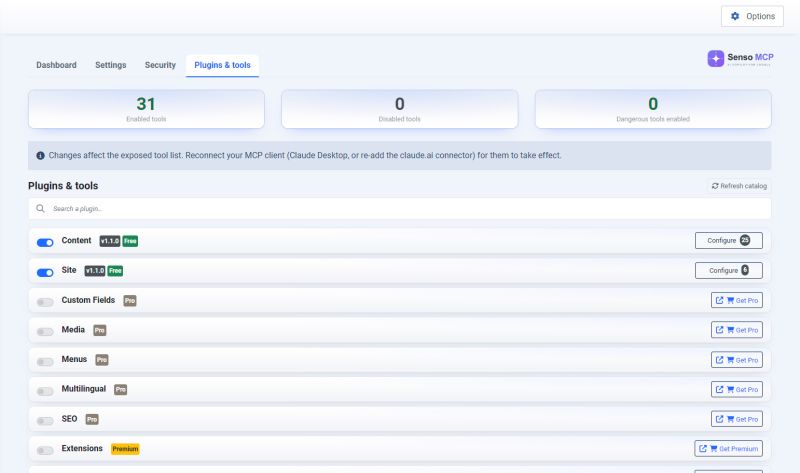
Task: Click Configure for Content plugin
Action: point(729,240)
